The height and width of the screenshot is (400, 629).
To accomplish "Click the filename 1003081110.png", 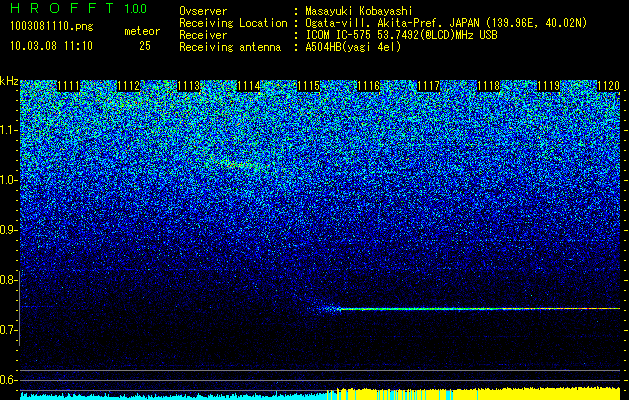I will point(51,27).
